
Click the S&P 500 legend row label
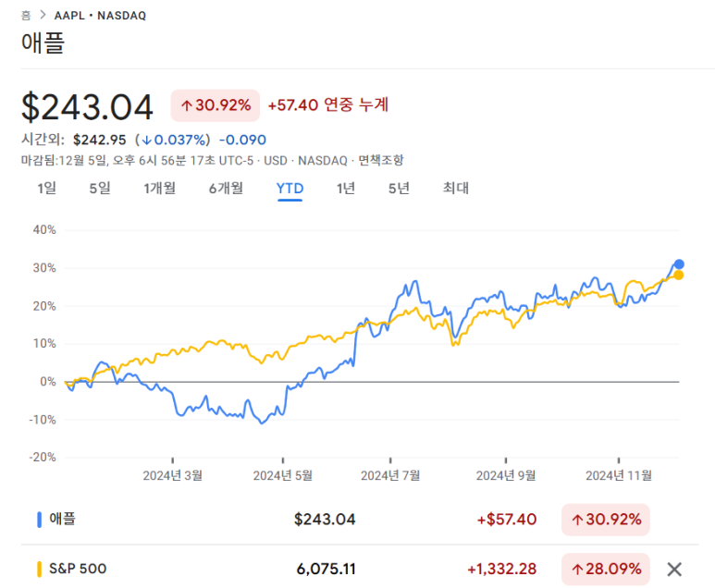point(78,569)
